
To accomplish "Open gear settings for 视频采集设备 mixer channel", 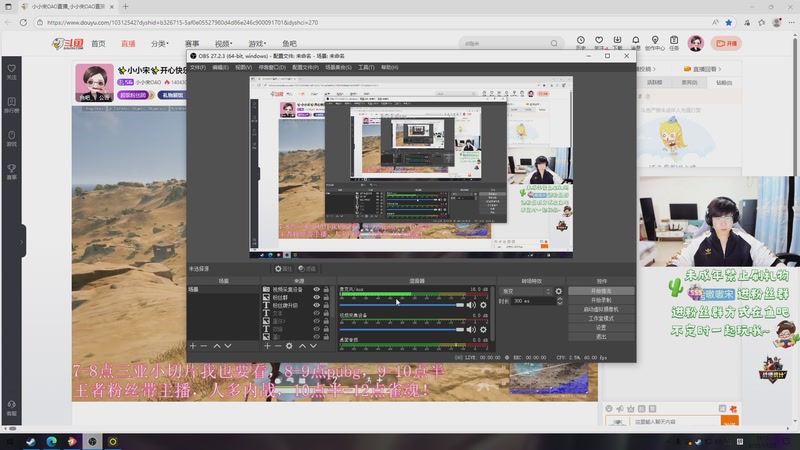I will (483, 330).
